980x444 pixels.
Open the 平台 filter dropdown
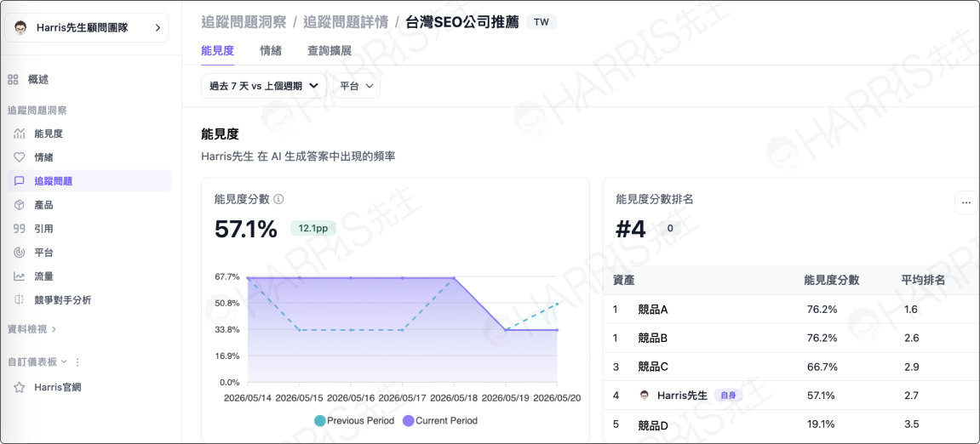[357, 86]
